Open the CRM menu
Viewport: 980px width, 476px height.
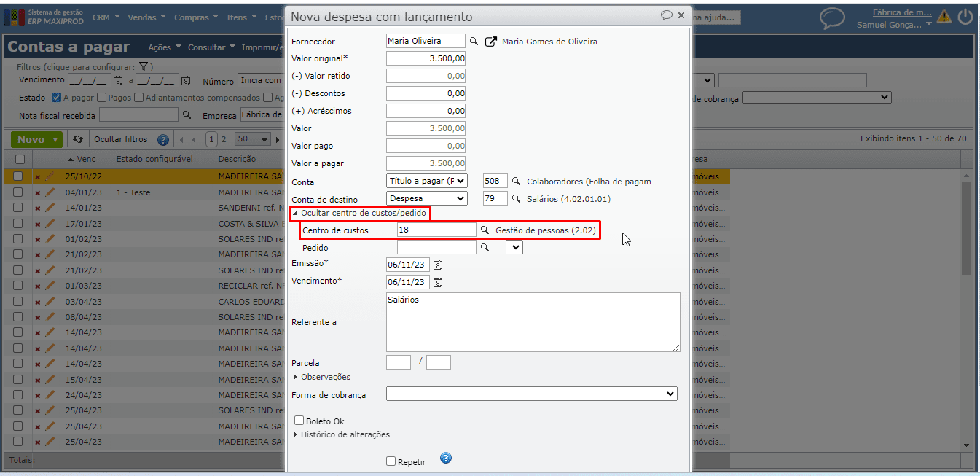click(106, 17)
